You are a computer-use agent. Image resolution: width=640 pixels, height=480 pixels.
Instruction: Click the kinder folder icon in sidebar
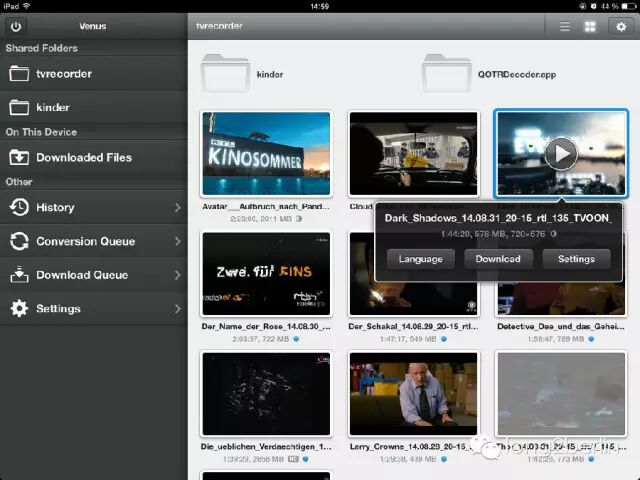(19, 107)
